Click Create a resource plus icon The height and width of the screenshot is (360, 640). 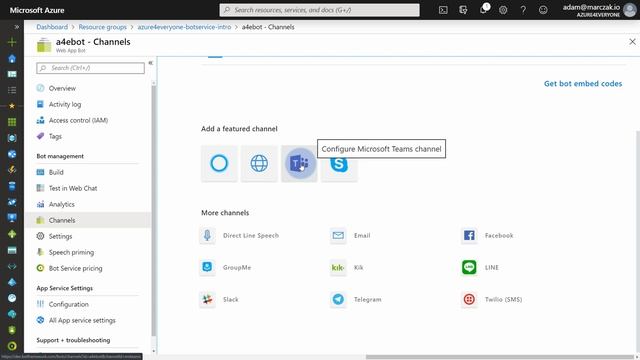pos(12,42)
